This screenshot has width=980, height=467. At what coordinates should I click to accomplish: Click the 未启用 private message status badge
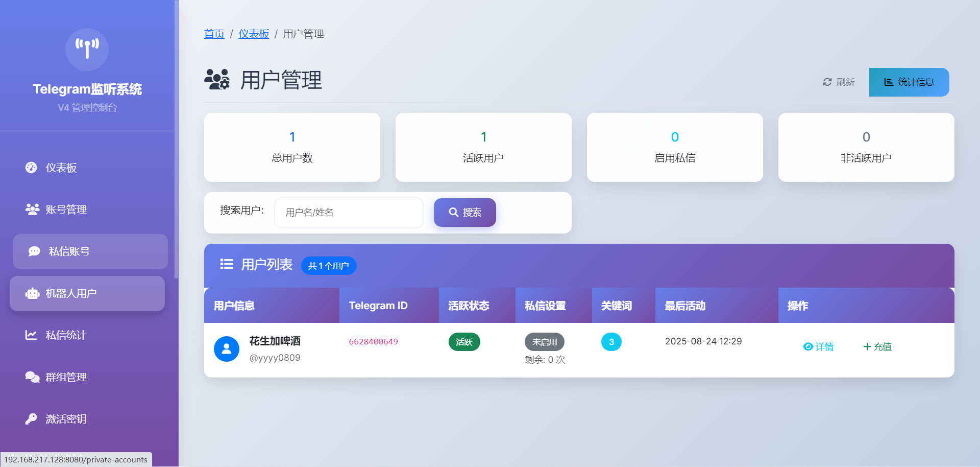coord(544,342)
